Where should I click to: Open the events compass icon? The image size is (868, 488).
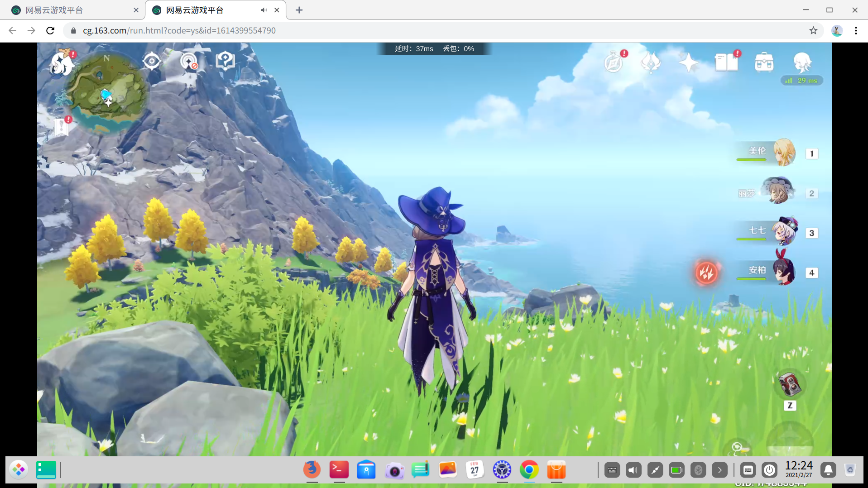[x=614, y=62]
